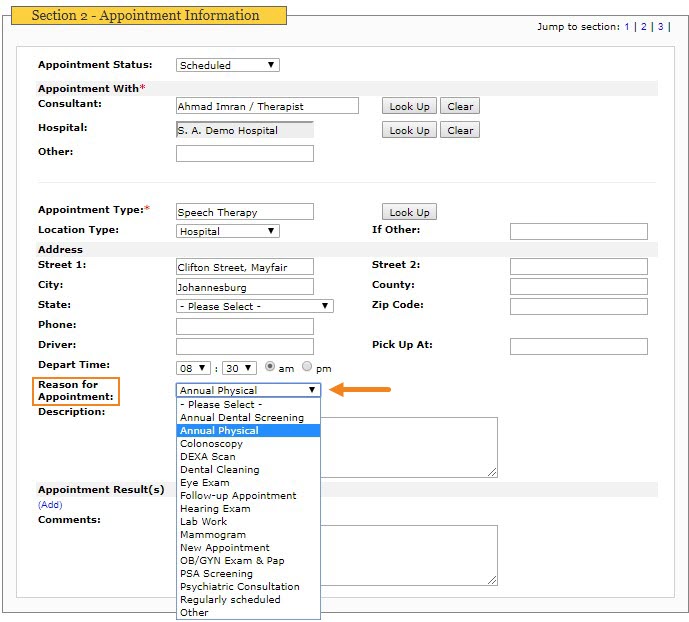689x622 pixels.
Task: Jump to section 1 link
Action: (627, 26)
